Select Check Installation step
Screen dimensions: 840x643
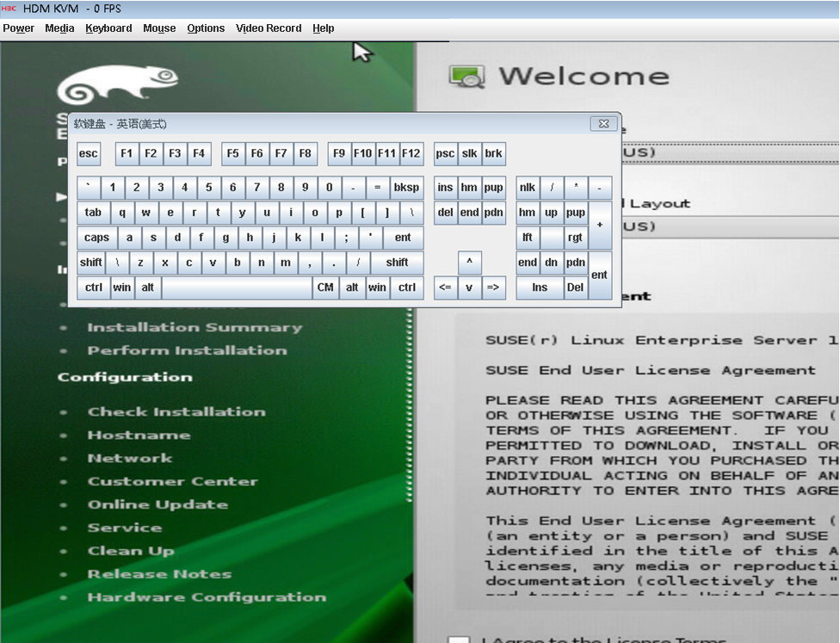coord(176,412)
